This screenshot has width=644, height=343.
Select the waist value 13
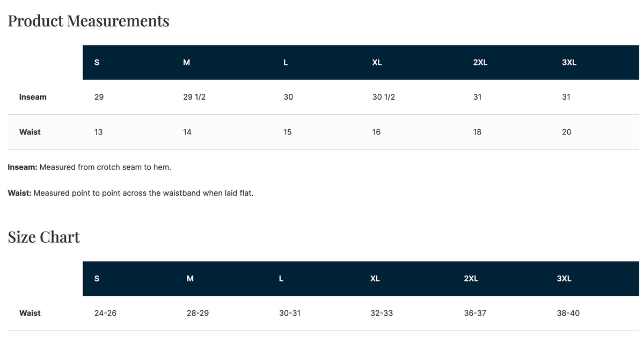point(98,132)
